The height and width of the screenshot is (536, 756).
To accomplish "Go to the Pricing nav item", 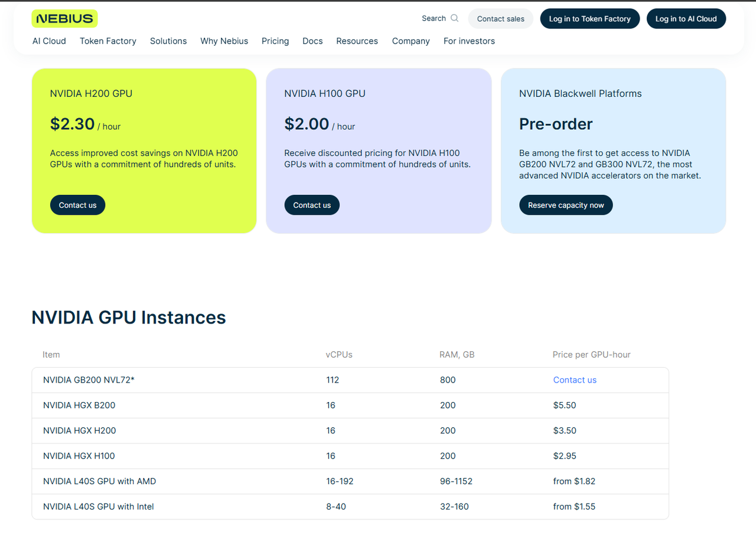I will coord(275,41).
